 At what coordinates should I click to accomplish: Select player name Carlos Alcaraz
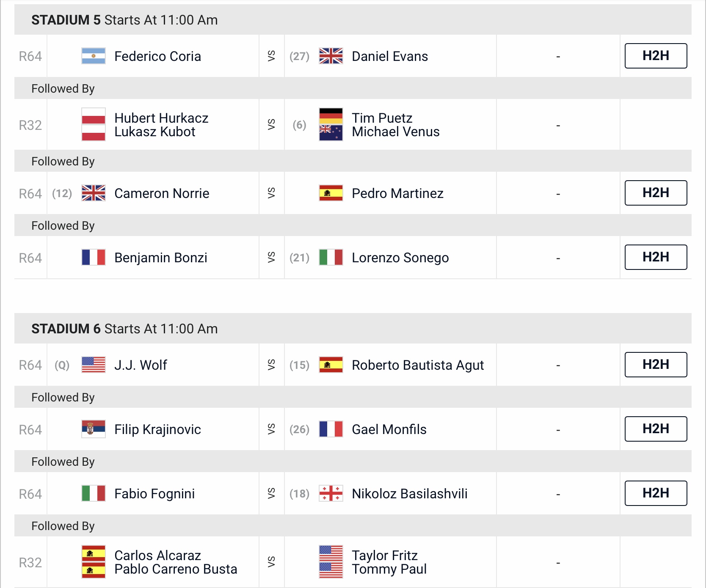coord(157,555)
